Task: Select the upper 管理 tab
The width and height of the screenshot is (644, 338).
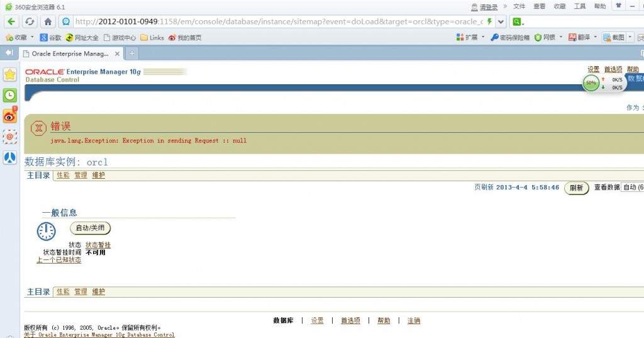Action: coord(80,175)
